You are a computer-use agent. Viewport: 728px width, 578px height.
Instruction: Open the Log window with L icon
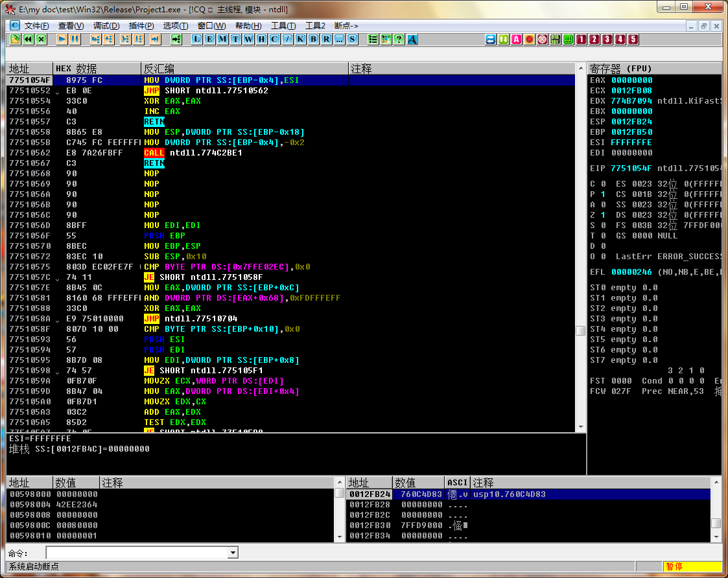[x=197, y=40]
